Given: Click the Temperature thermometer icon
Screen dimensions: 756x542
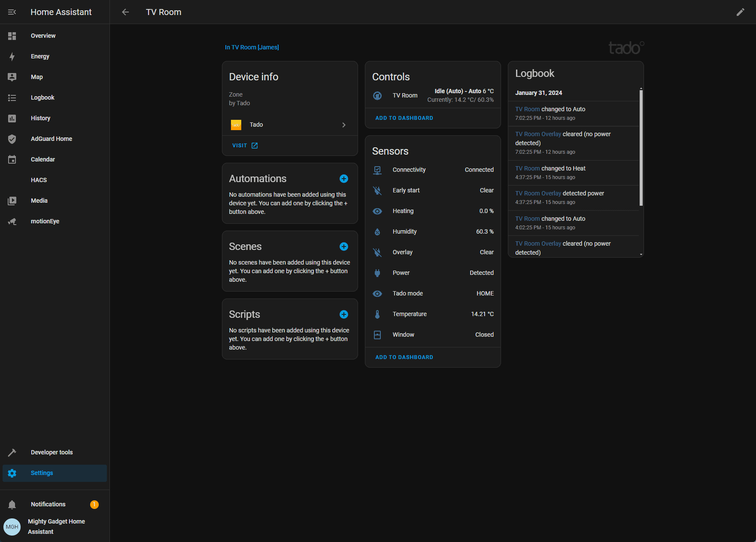Looking at the screenshot, I should click(377, 314).
